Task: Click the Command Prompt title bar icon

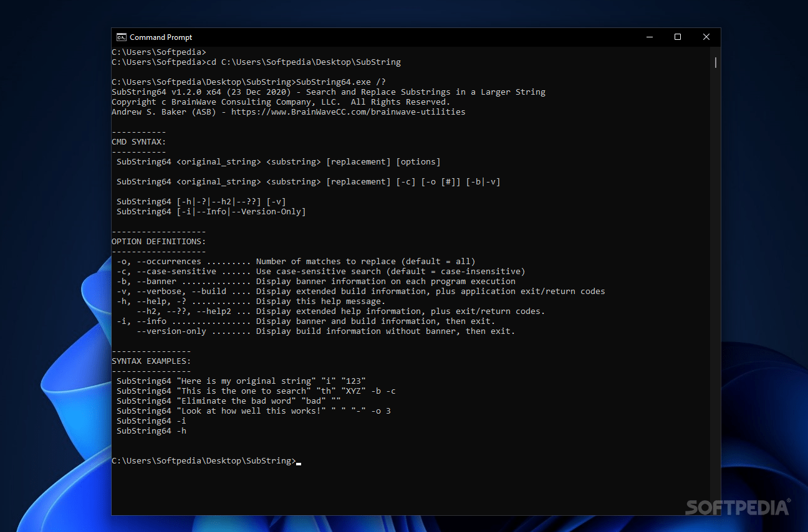Action: click(x=122, y=37)
